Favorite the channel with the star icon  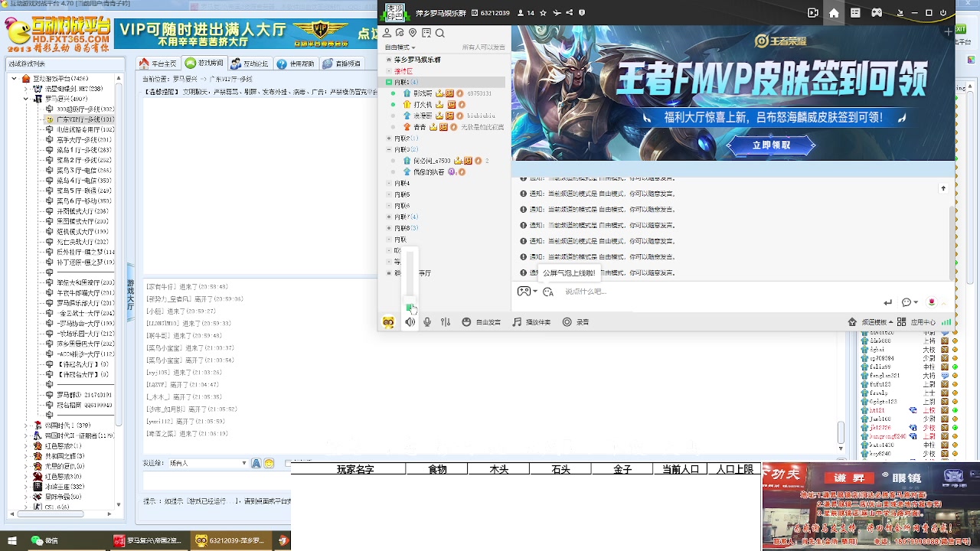click(543, 13)
